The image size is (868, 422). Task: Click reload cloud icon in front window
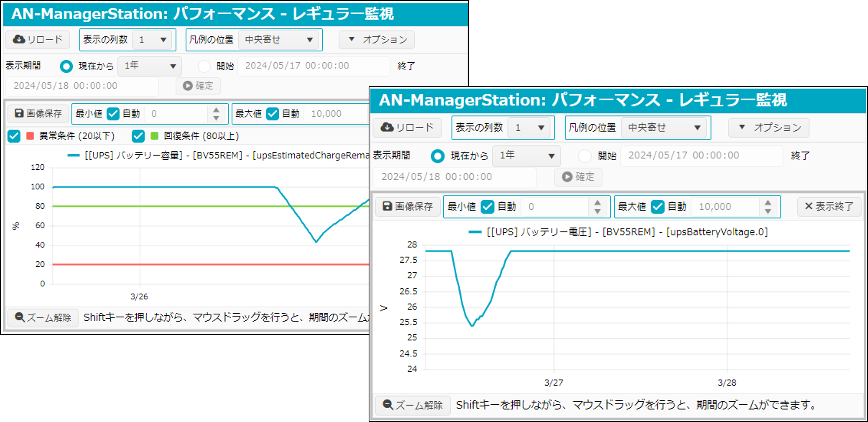(x=387, y=127)
